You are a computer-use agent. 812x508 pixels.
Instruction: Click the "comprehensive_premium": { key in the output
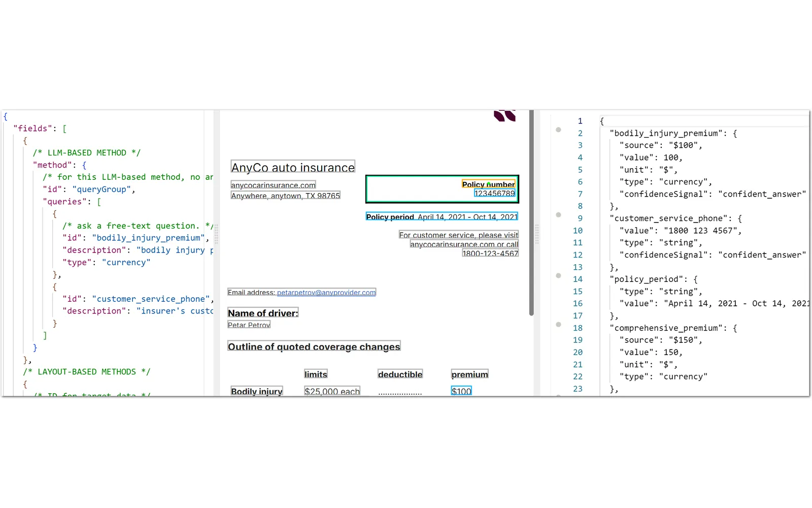(673, 328)
